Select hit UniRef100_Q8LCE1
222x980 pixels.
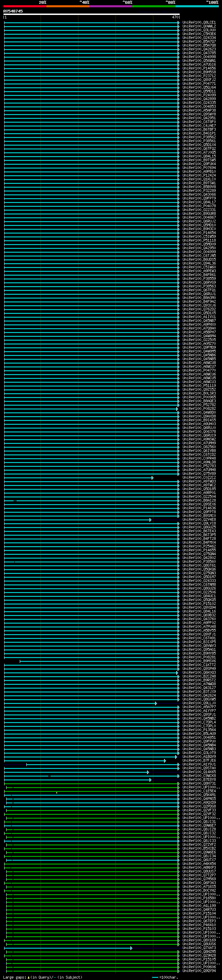coord(199,23)
